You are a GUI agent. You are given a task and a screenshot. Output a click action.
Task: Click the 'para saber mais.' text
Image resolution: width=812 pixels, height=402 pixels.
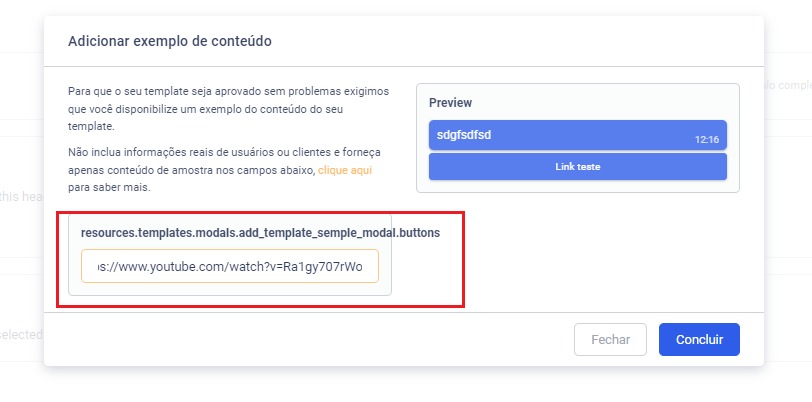coord(110,187)
